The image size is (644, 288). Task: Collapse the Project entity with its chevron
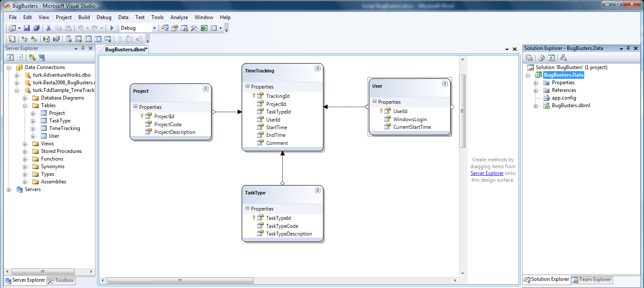point(206,89)
